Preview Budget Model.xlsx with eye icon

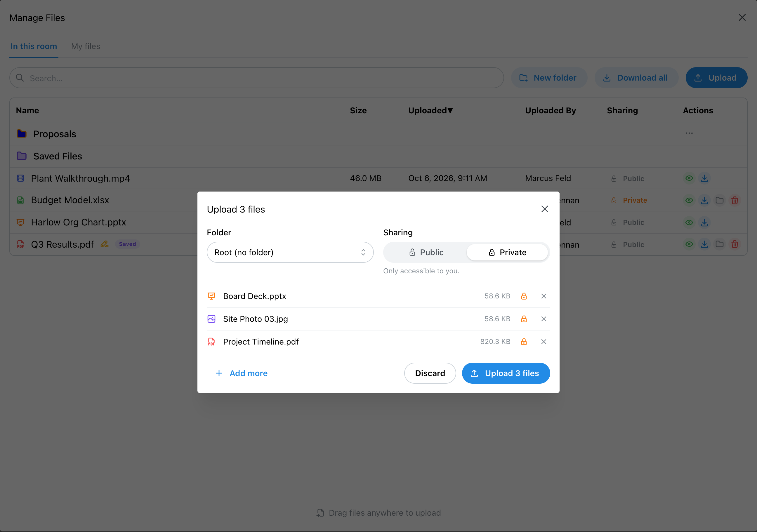(x=689, y=200)
